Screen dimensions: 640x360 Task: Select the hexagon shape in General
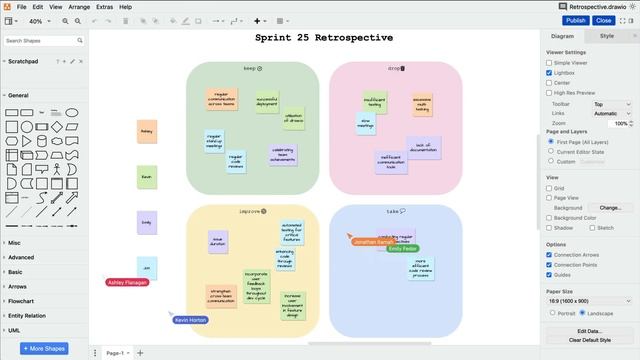(x=11, y=141)
